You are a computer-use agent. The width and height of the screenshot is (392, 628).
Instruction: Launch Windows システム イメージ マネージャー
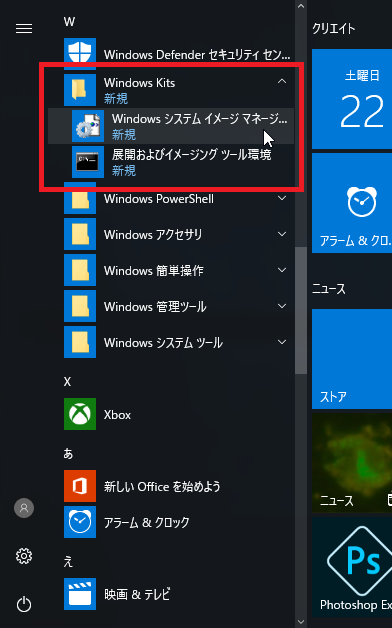[171, 126]
